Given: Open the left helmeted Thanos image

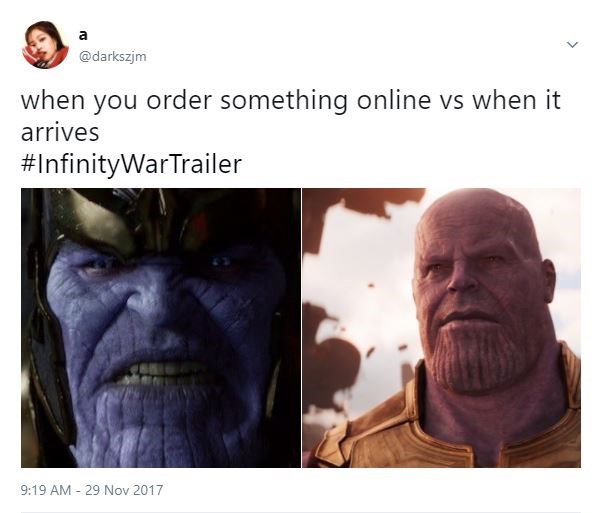Looking at the screenshot, I should click(161, 328).
